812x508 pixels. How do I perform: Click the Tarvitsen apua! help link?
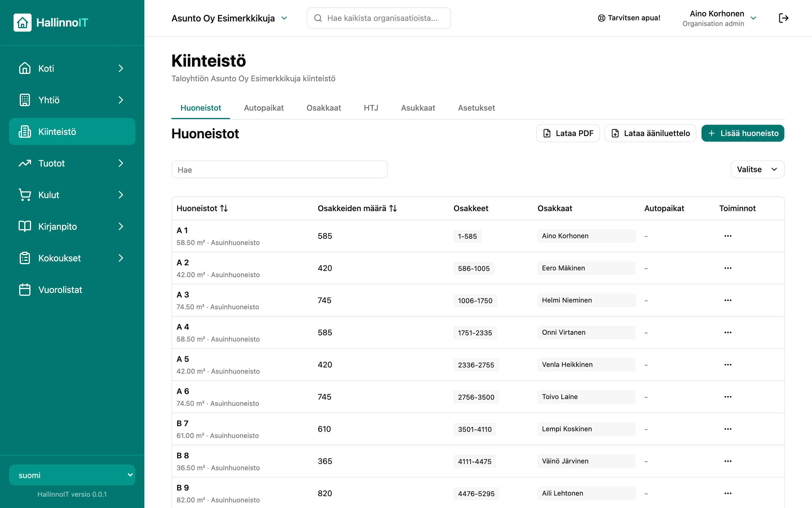pos(629,18)
